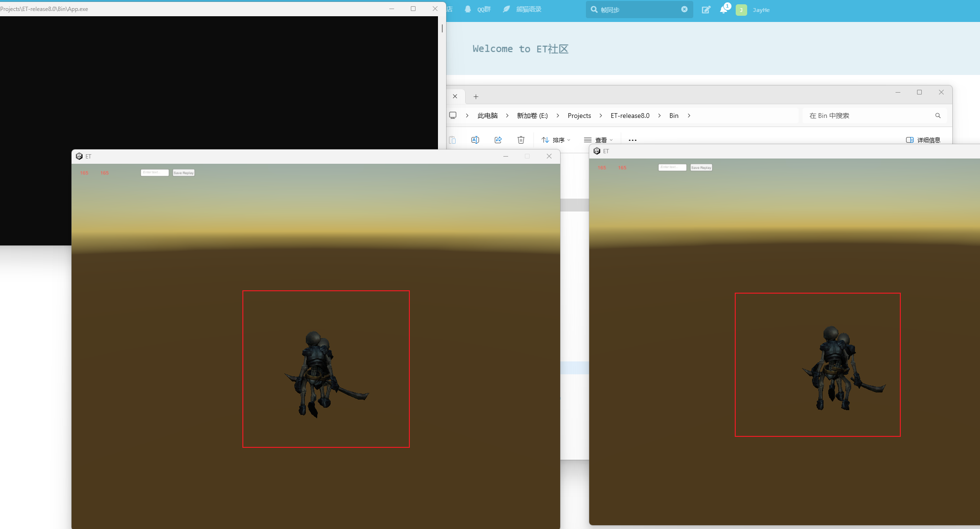980x529 pixels.
Task: Click the forum search field containing 帧同步
Action: click(639, 10)
